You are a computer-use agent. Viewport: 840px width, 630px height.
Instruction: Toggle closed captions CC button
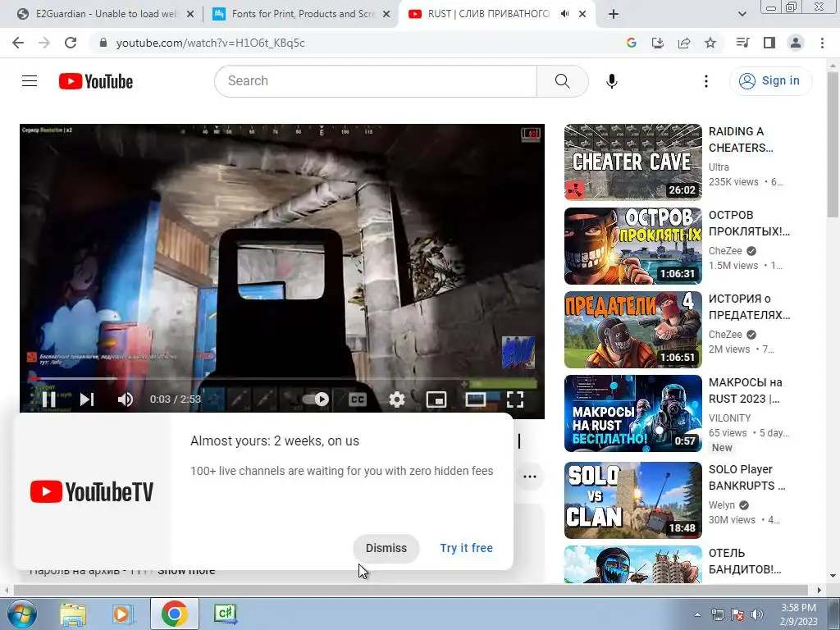point(358,399)
